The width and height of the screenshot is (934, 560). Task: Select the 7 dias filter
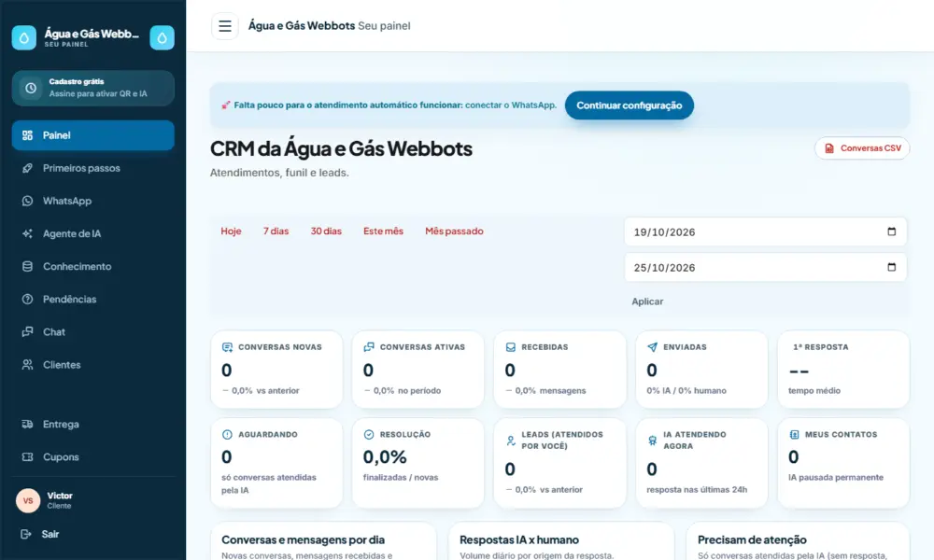pyautogui.click(x=276, y=231)
